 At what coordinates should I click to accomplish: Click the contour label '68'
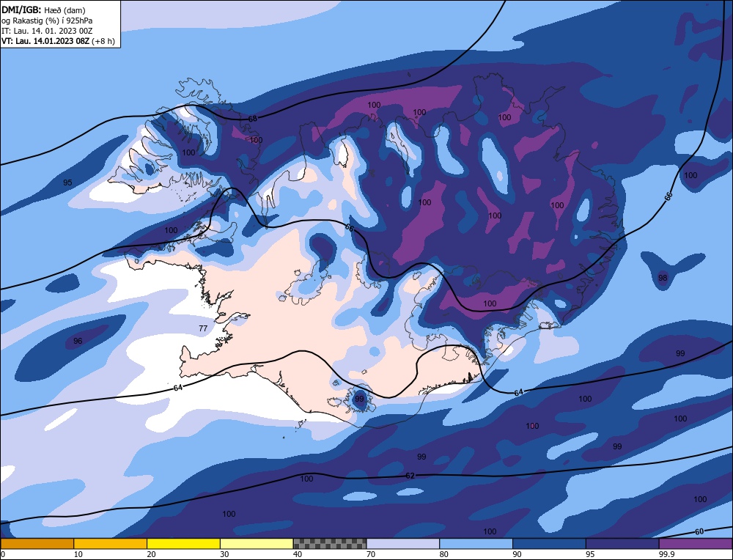(x=252, y=119)
